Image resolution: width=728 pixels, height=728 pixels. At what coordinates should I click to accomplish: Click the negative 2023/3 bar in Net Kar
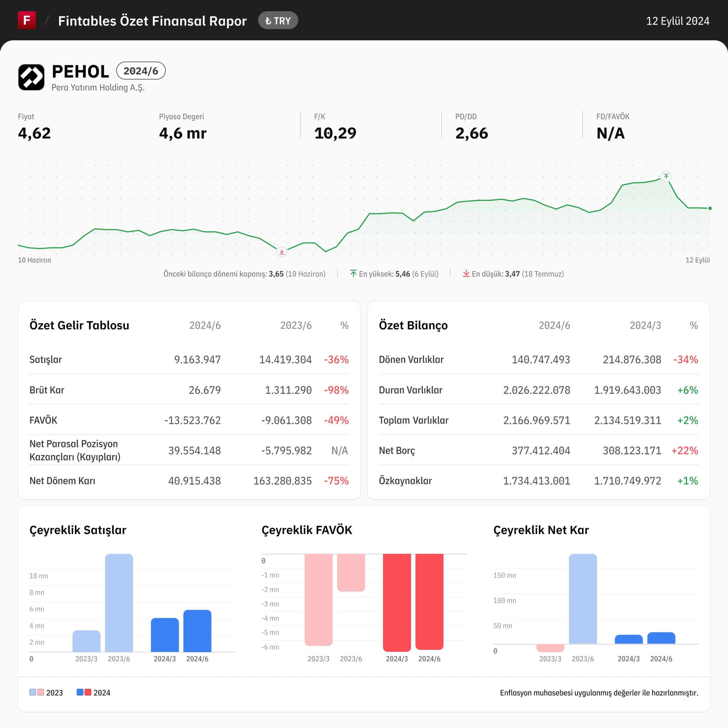pos(550,648)
